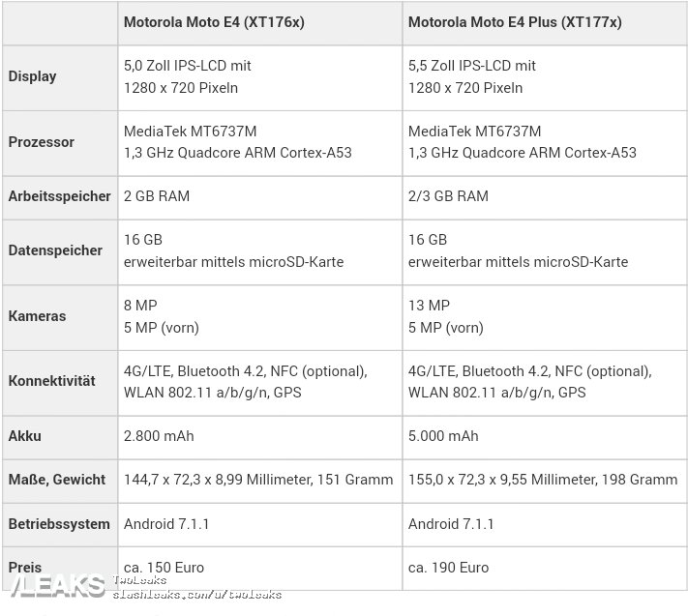Click the Prozessor row label
This screenshot has width=688, height=616.
click(41, 141)
